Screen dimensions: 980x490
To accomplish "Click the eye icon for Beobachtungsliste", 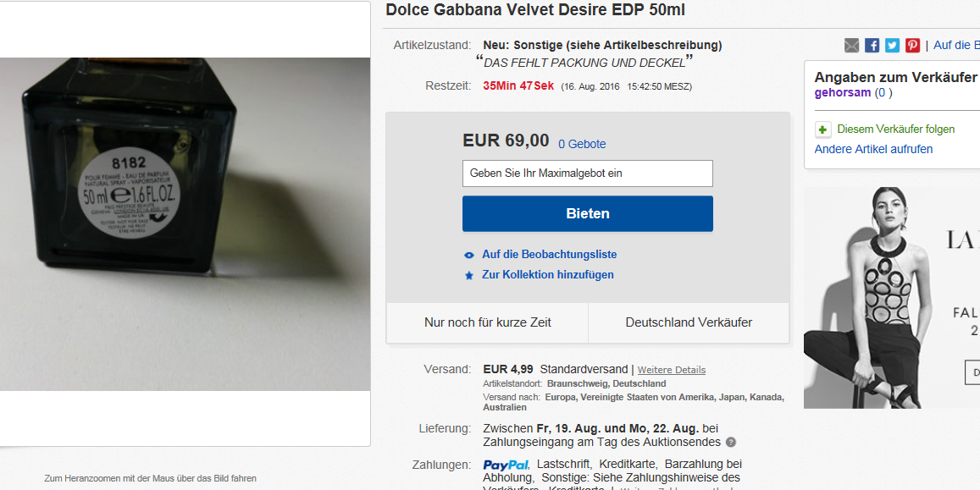I will [469, 256].
